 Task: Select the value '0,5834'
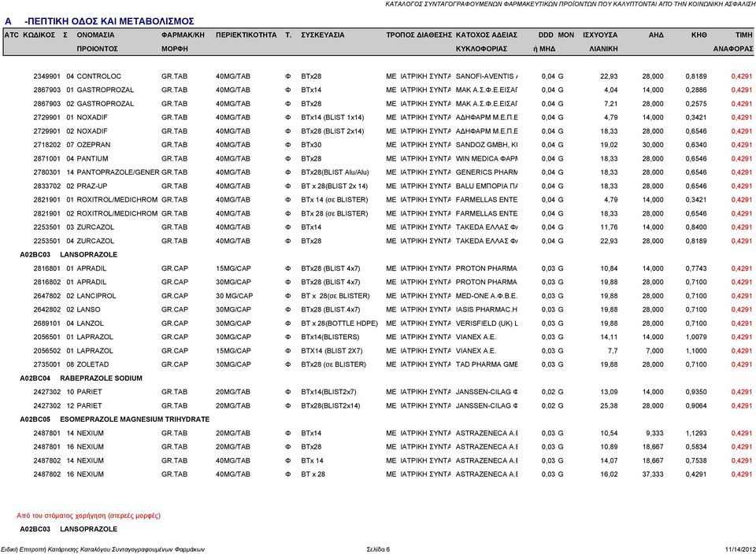click(696, 446)
